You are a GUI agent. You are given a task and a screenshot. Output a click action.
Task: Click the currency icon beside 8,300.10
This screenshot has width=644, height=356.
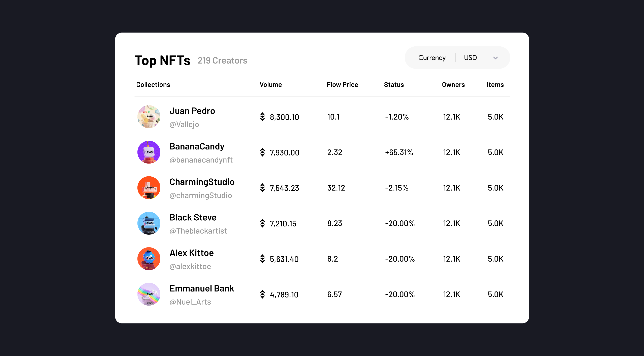262,117
